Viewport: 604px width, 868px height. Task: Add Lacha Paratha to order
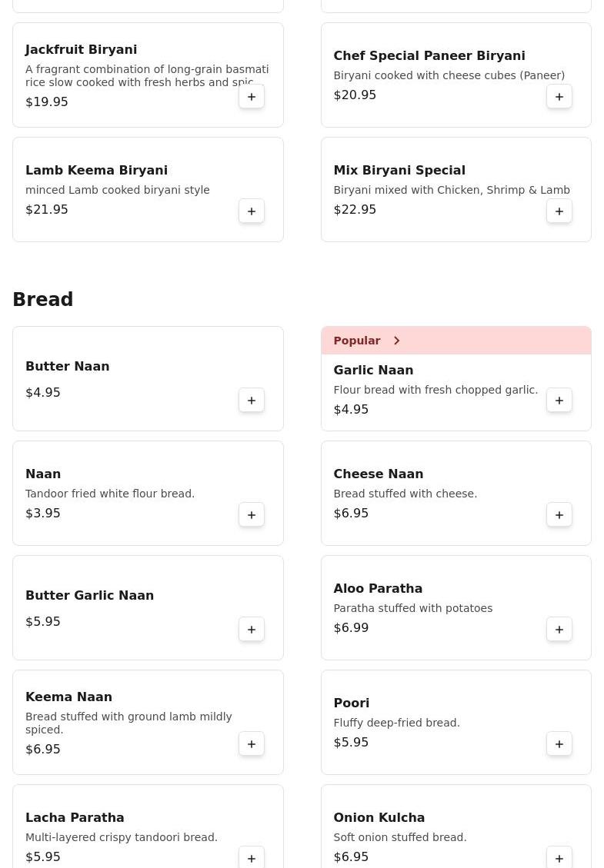(252, 858)
